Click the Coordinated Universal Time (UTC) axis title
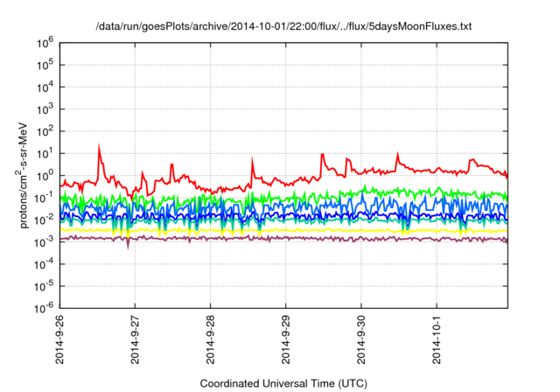The image size is (560, 392). [x=283, y=384]
